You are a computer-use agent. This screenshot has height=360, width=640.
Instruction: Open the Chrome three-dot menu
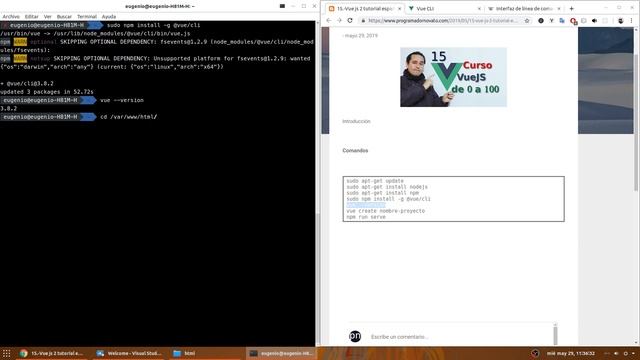pos(631,20)
